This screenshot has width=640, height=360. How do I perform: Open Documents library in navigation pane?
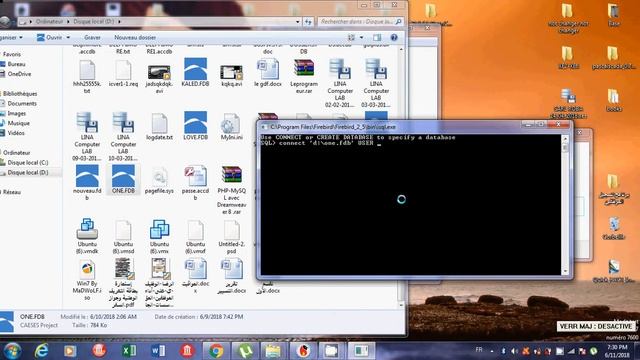click(x=22, y=104)
